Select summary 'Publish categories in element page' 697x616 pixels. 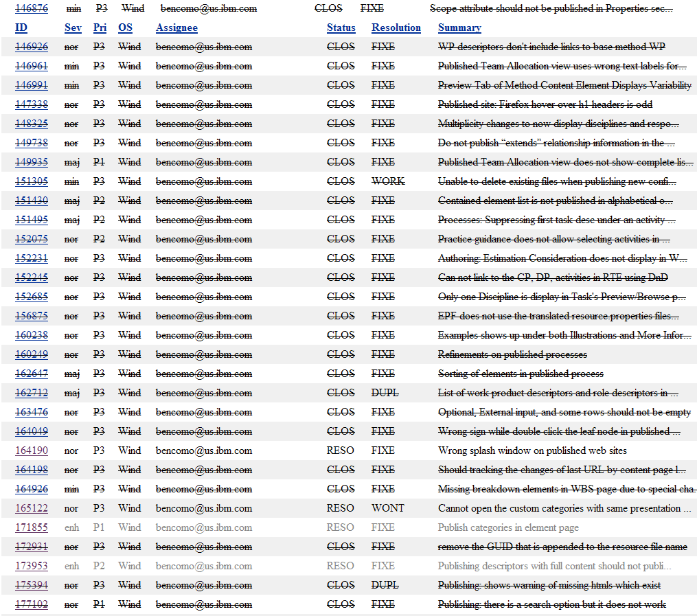tap(508, 527)
